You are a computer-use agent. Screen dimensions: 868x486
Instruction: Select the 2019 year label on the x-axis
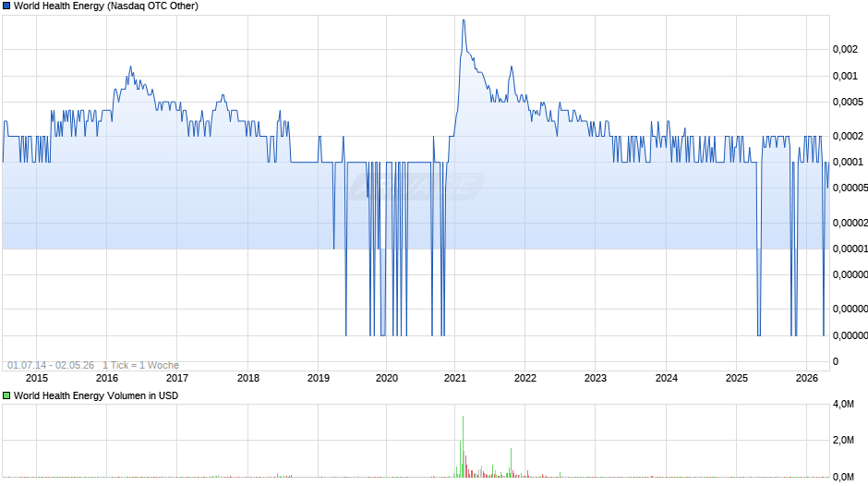click(319, 378)
